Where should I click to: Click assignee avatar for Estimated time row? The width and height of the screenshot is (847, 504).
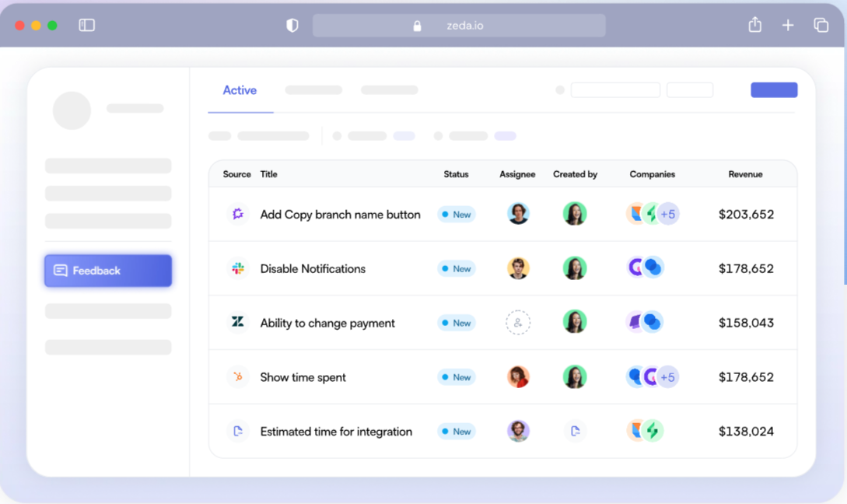point(518,431)
